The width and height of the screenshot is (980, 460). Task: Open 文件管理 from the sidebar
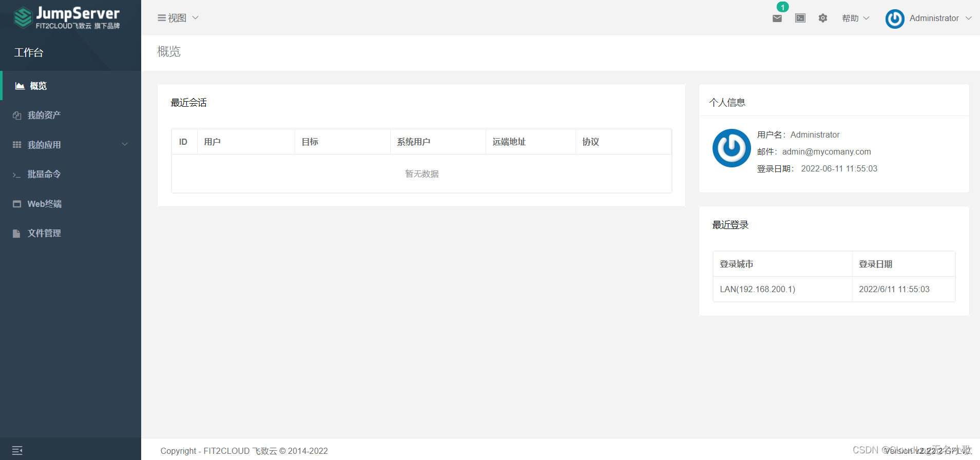coord(71,234)
